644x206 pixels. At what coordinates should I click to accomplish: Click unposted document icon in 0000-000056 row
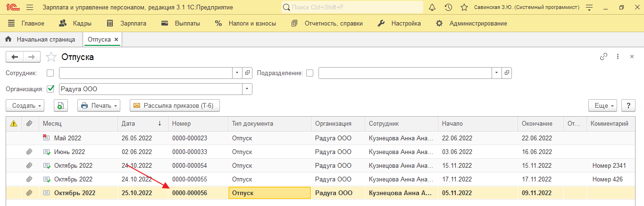click(x=46, y=193)
